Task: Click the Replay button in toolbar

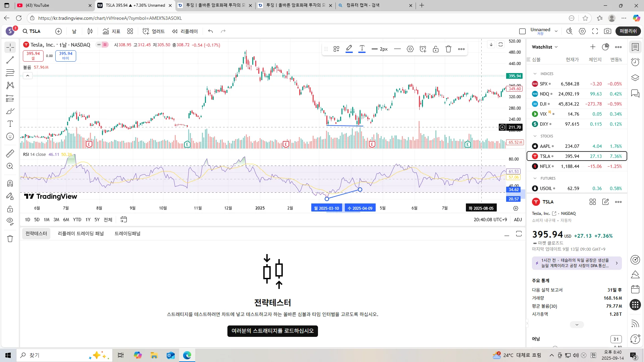Action: 185,31
